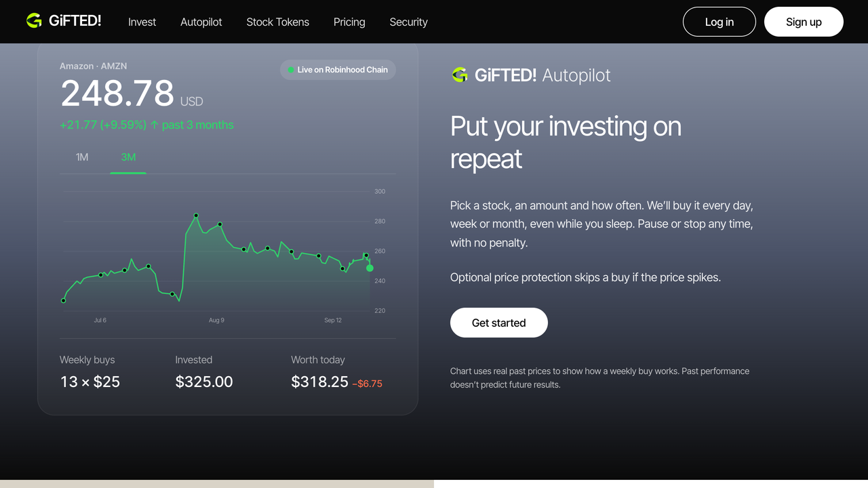Click the Log in button
The width and height of the screenshot is (868, 488).
click(x=719, y=22)
